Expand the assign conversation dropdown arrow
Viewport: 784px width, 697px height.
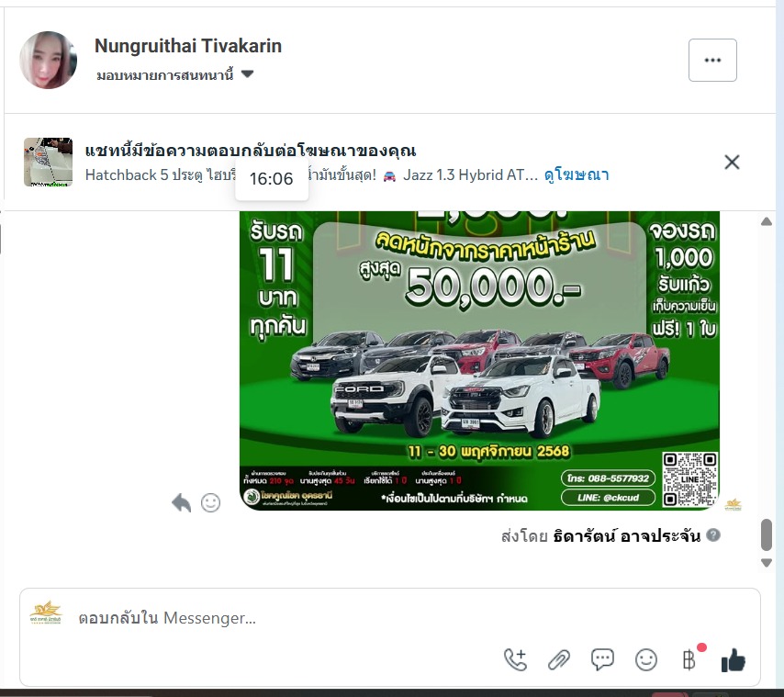tap(247, 74)
